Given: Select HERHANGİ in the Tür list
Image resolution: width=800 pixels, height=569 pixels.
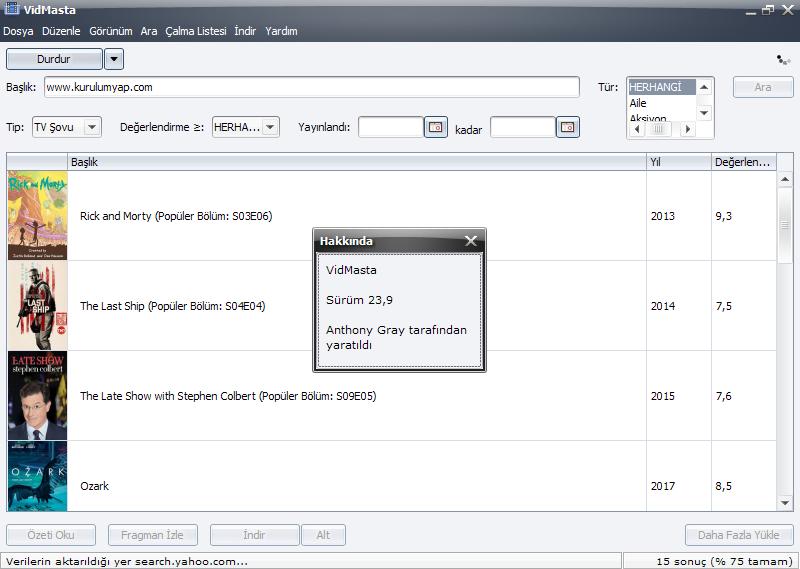Looking at the screenshot, I should pyautogui.click(x=662, y=87).
